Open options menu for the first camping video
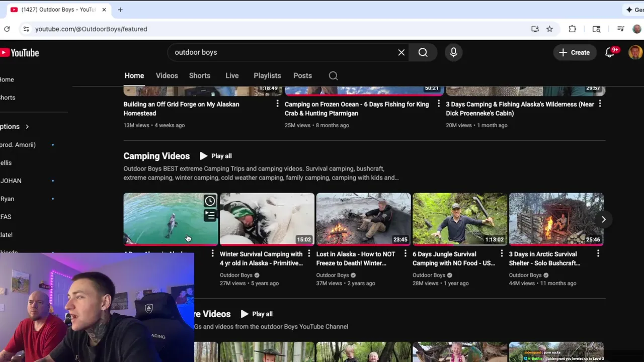 212,253
